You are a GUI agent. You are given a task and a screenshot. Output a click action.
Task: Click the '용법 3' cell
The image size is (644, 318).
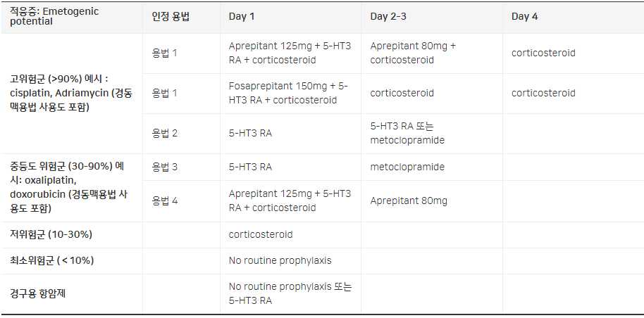point(165,167)
